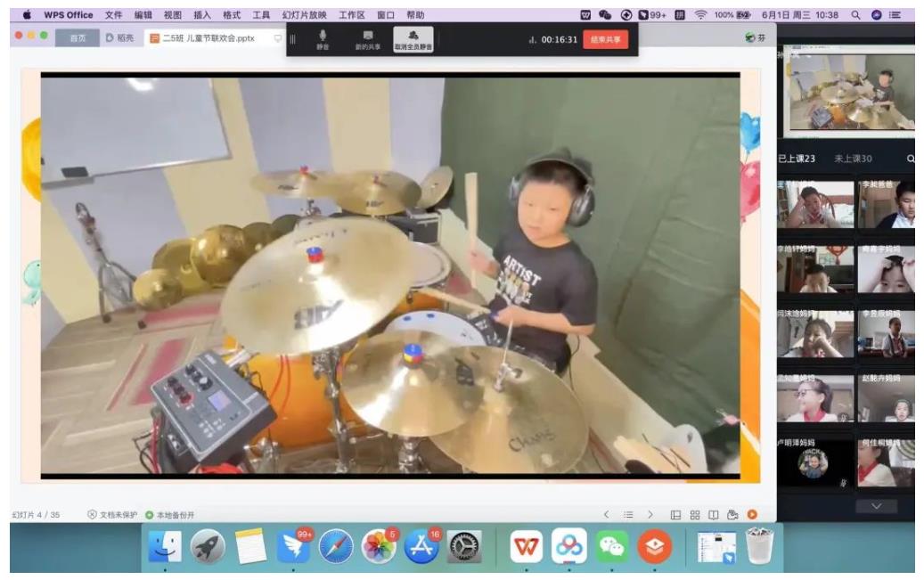The width and height of the screenshot is (924, 580).
Task: Open the slide list dropdown in status bar
Action: coord(628,514)
